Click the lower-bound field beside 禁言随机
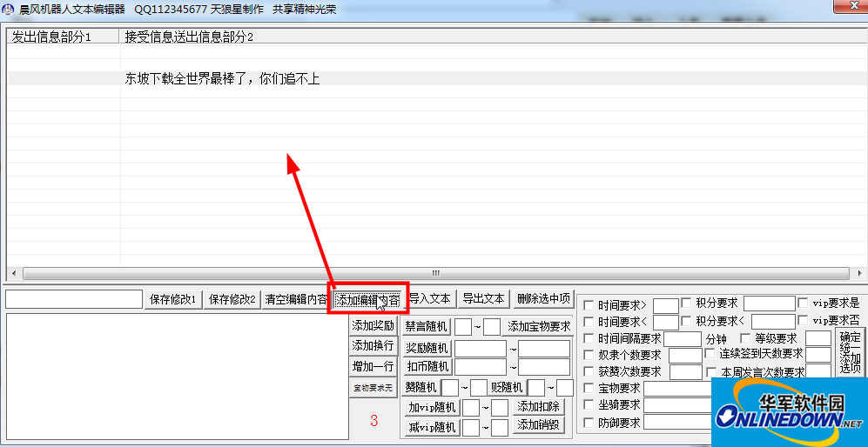This screenshot has height=447, width=868. point(463,327)
